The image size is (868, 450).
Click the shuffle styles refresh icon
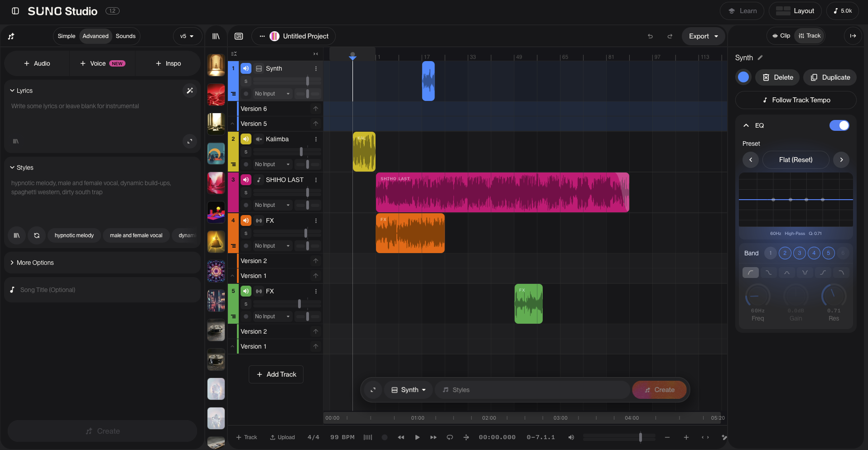click(x=37, y=235)
